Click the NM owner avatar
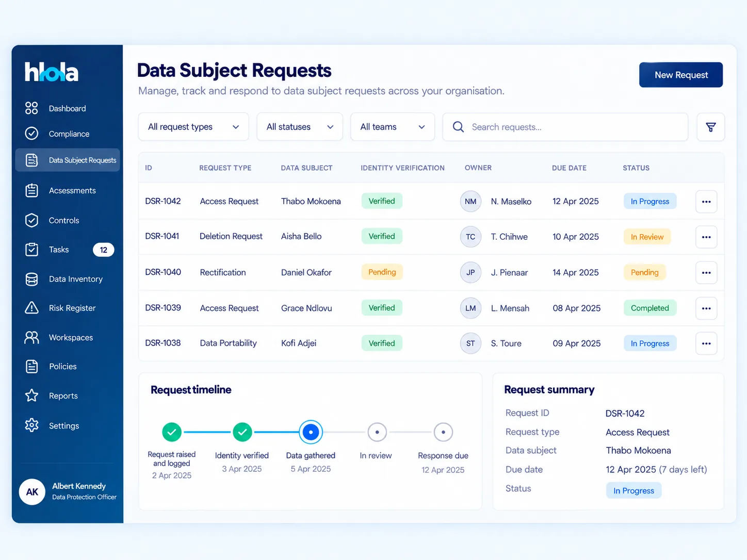Viewport: 747px width, 560px height. (470, 202)
